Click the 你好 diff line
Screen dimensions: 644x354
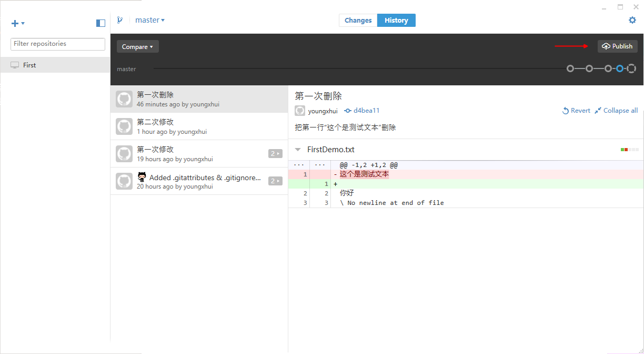point(347,193)
